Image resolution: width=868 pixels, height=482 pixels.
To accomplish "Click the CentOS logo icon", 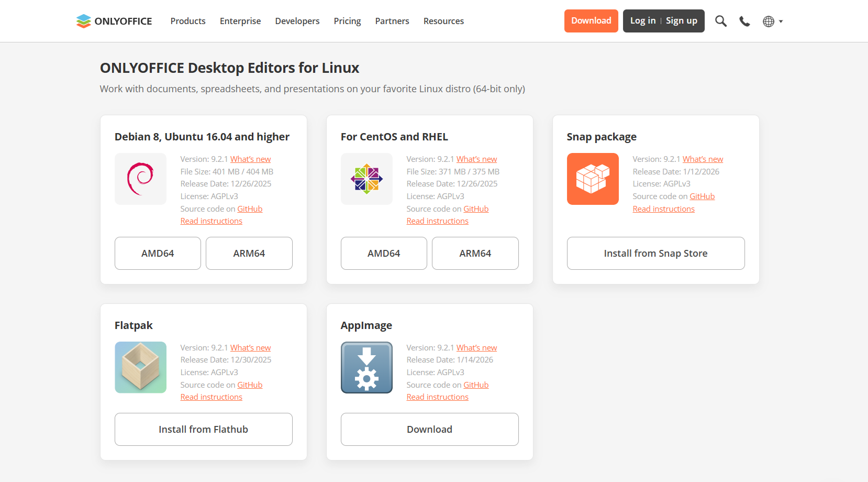I will coord(366,179).
